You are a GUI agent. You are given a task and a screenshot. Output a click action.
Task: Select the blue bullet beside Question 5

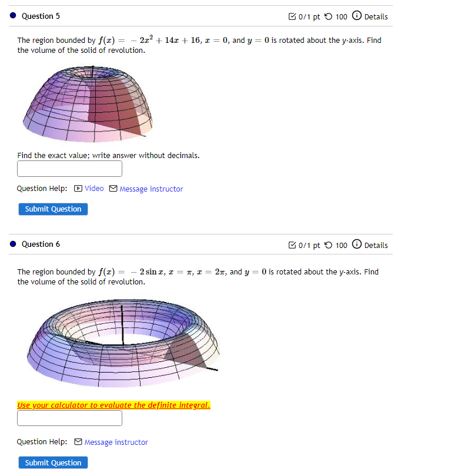pyautogui.click(x=12, y=15)
